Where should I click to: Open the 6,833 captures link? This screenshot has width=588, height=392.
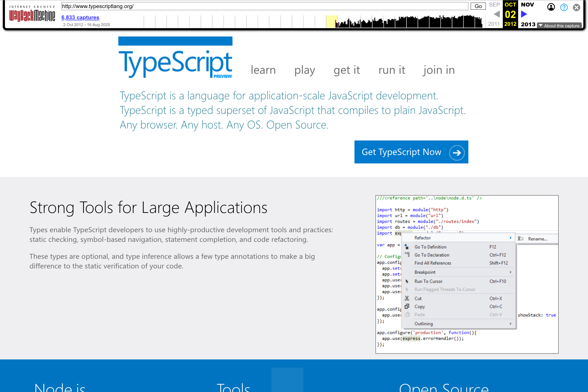(80, 17)
